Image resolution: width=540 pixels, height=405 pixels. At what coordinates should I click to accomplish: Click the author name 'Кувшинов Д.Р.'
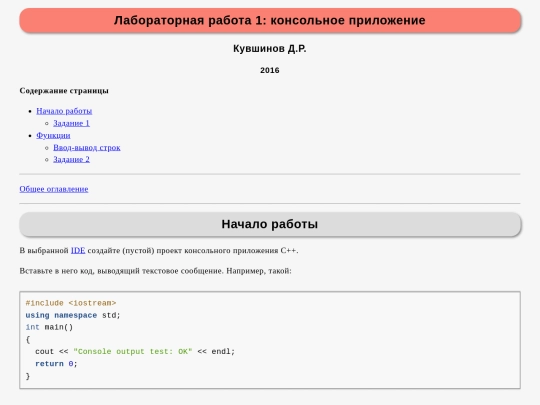[x=270, y=49]
